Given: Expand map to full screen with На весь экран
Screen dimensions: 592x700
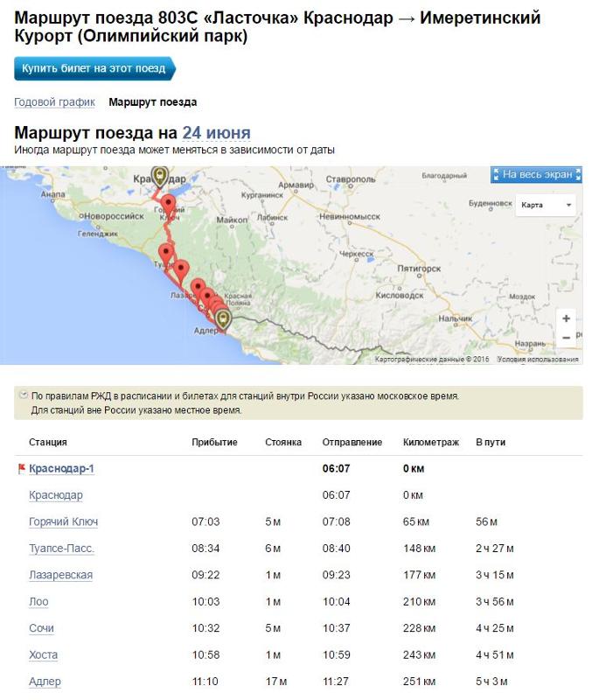Looking at the screenshot, I should pos(537,174).
